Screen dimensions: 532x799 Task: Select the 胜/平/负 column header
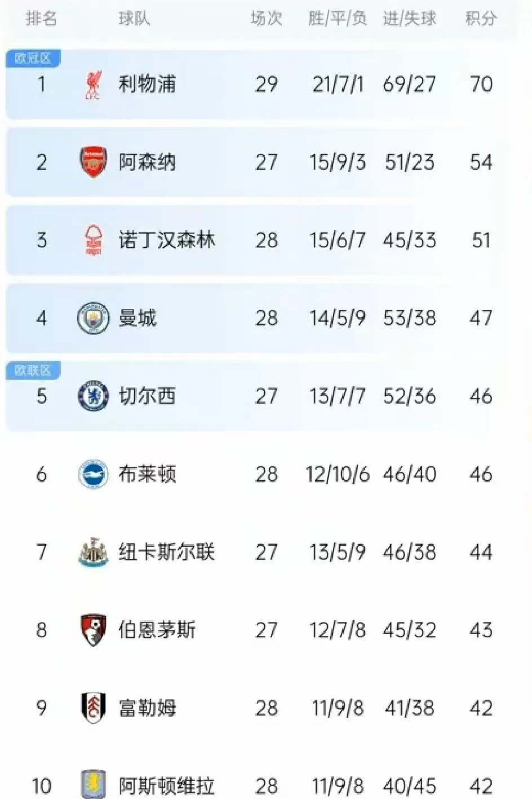(338, 19)
